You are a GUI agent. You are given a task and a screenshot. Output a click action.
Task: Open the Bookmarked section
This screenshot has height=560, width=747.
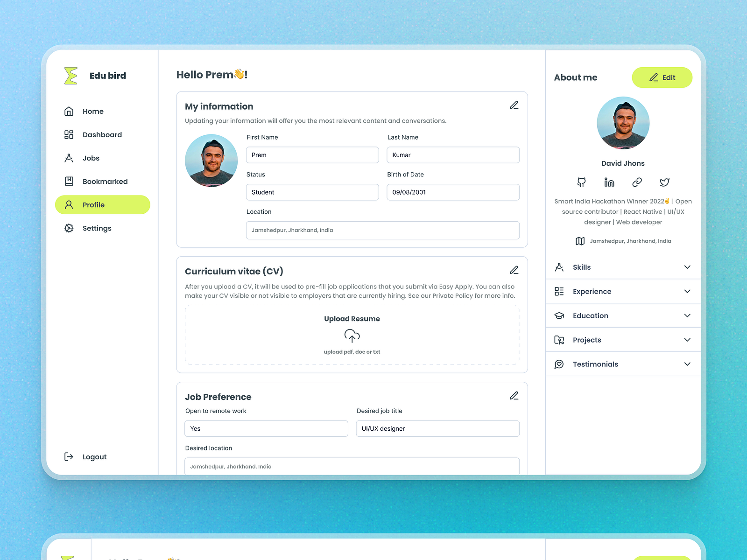coord(105,181)
